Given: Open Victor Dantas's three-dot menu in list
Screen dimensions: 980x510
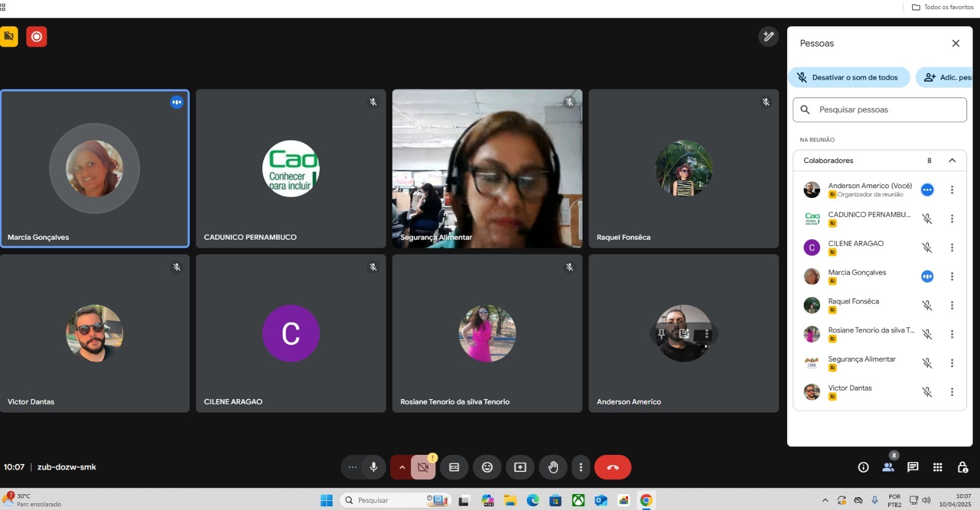Looking at the screenshot, I should coord(952,392).
